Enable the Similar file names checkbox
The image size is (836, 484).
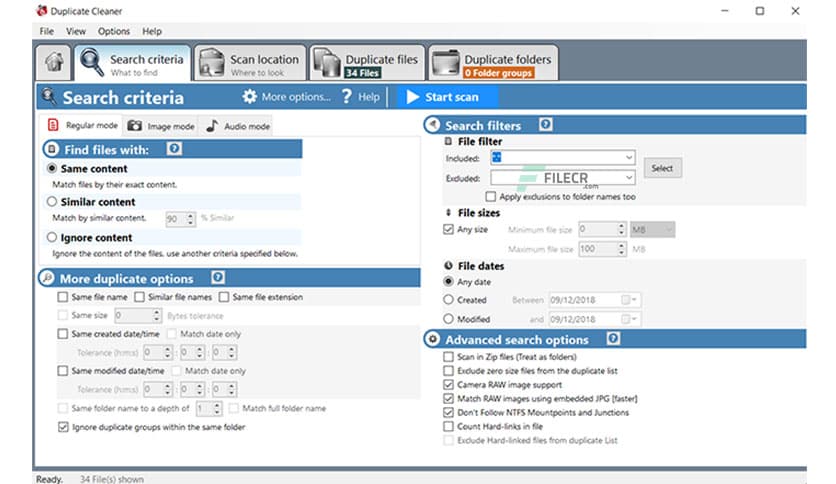click(x=139, y=297)
